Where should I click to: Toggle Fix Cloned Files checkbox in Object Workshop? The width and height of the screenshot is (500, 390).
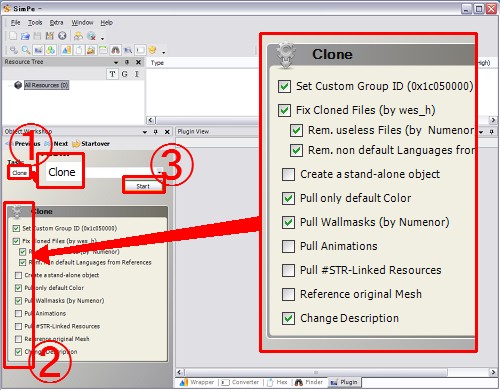tap(16, 241)
